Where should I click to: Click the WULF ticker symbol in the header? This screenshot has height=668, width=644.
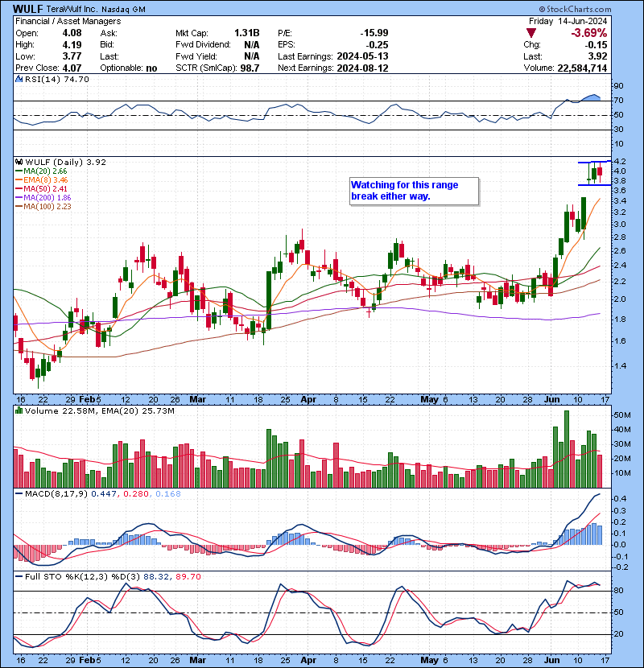[27, 9]
